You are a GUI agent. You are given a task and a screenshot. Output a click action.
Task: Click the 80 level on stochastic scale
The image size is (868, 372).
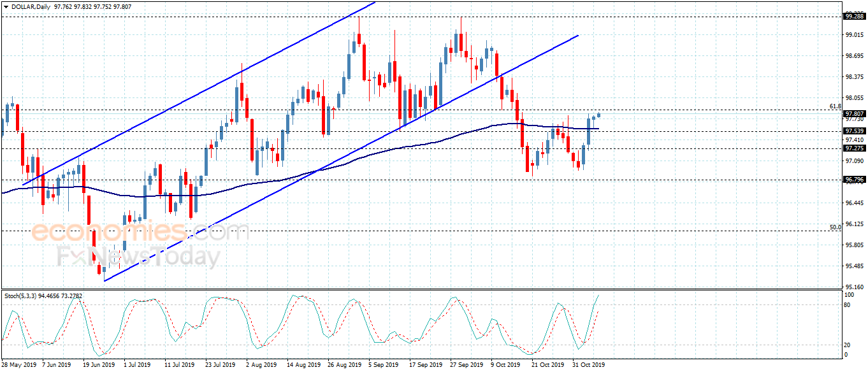[x=848, y=305]
